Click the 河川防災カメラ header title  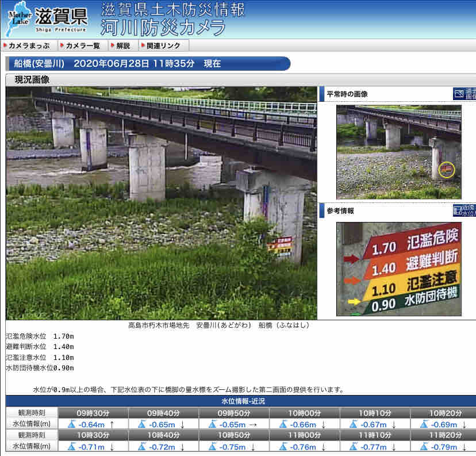click(x=163, y=28)
